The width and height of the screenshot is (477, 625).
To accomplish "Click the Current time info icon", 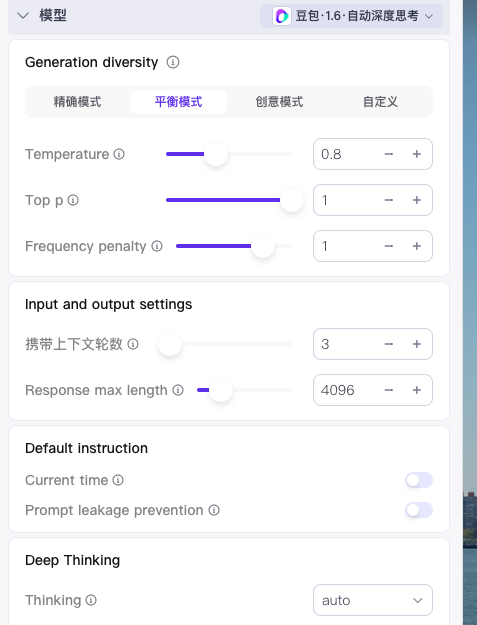I will click(x=118, y=480).
